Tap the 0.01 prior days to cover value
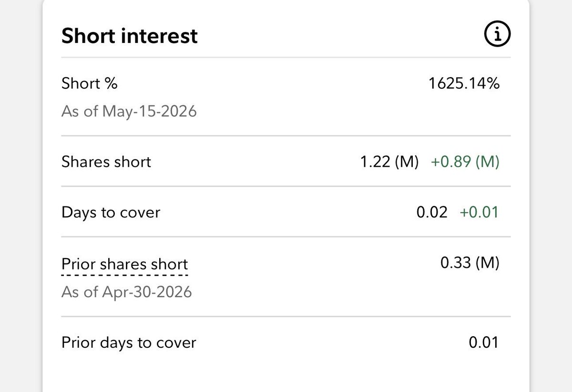The width and height of the screenshot is (572, 392). click(483, 342)
